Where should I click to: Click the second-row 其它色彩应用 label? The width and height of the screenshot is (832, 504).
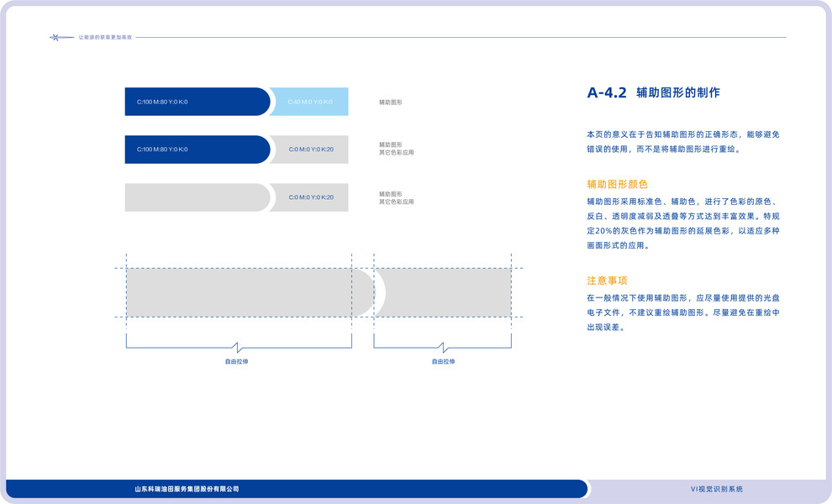tap(397, 152)
